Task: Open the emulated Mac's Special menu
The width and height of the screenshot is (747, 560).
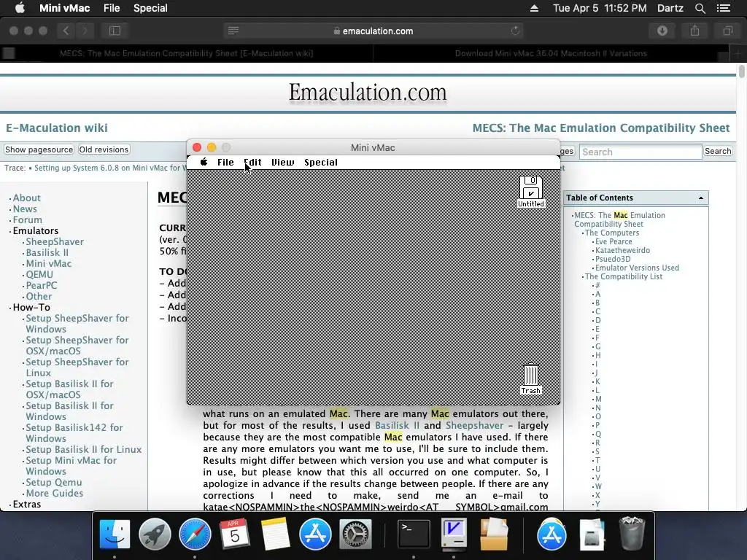Action: click(321, 163)
